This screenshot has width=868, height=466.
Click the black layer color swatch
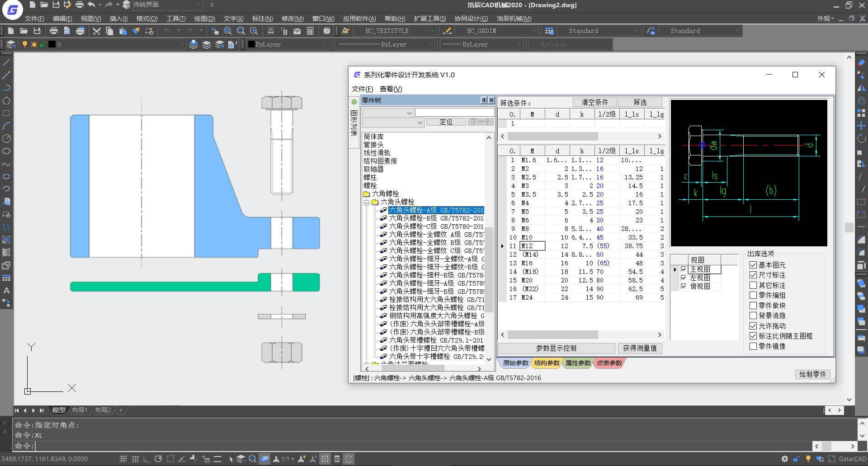click(x=52, y=44)
